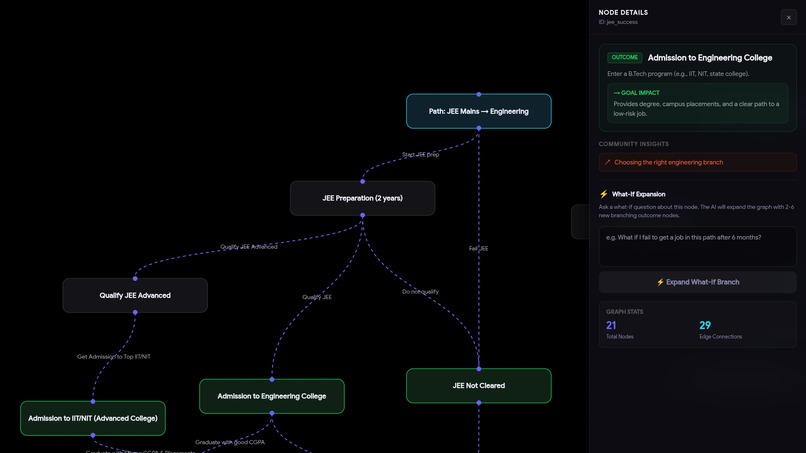Click the OUTCOME badge in node details
The width and height of the screenshot is (806, 453).
[625, 57]
